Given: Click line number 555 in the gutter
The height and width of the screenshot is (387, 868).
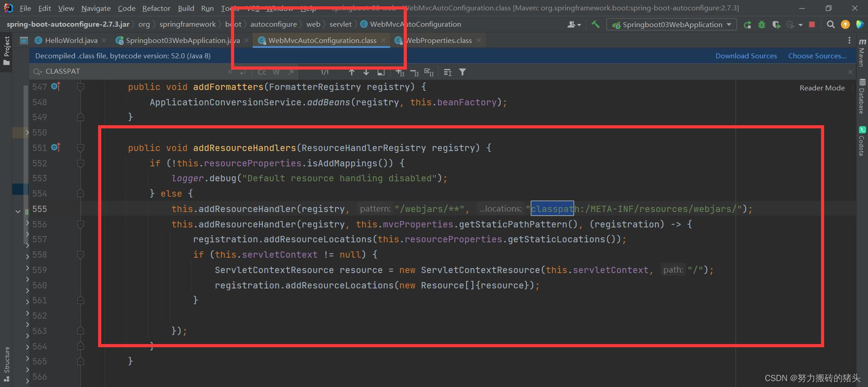Looking at the screenshot, I should (39, 209).
